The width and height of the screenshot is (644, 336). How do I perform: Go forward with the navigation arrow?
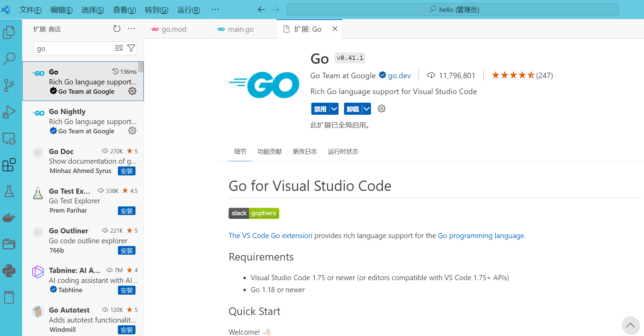click(276, 10)
